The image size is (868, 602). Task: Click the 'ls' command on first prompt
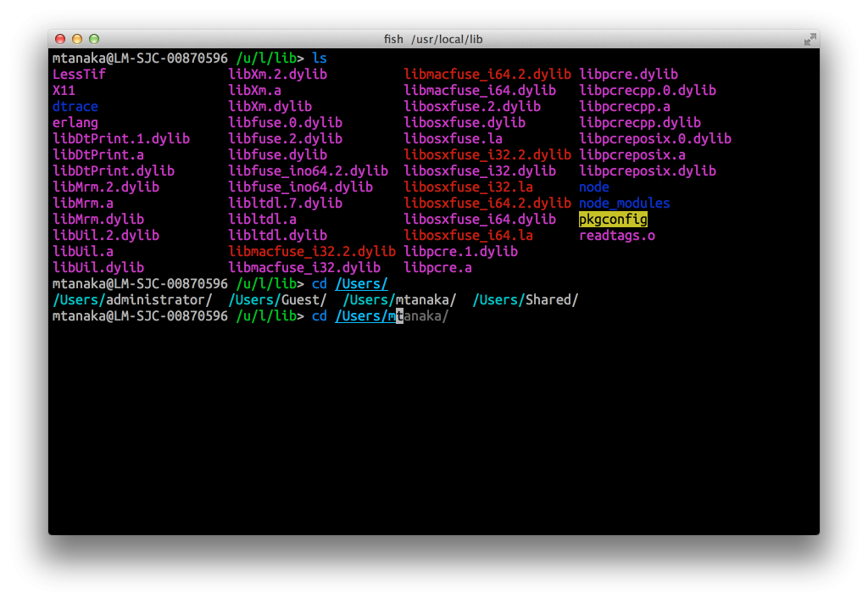point(320,59)
